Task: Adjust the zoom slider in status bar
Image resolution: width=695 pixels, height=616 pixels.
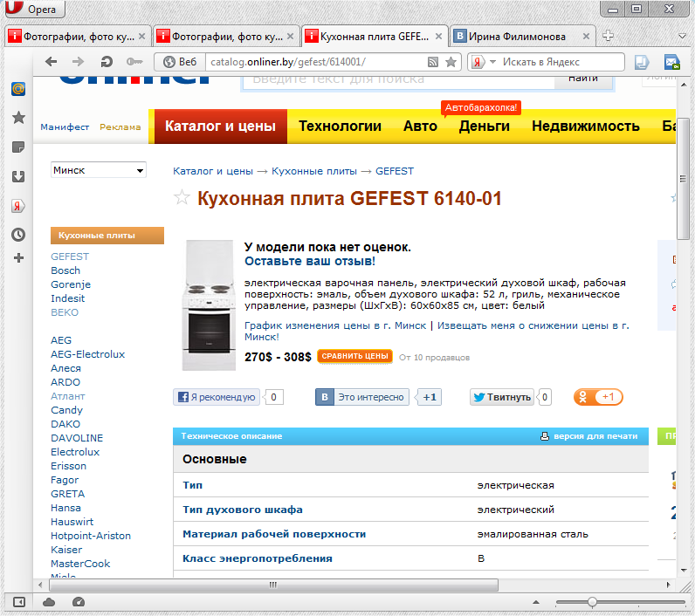Action: click(592, 602)
